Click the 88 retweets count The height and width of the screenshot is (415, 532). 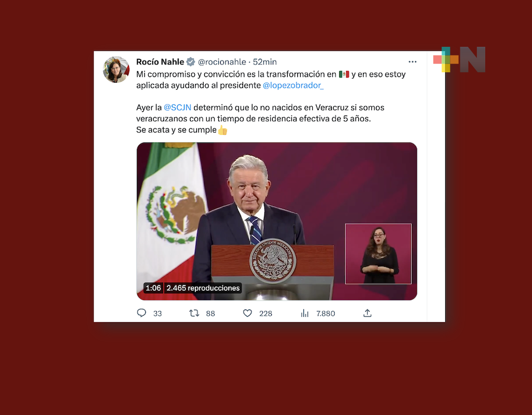pos(210,314)
